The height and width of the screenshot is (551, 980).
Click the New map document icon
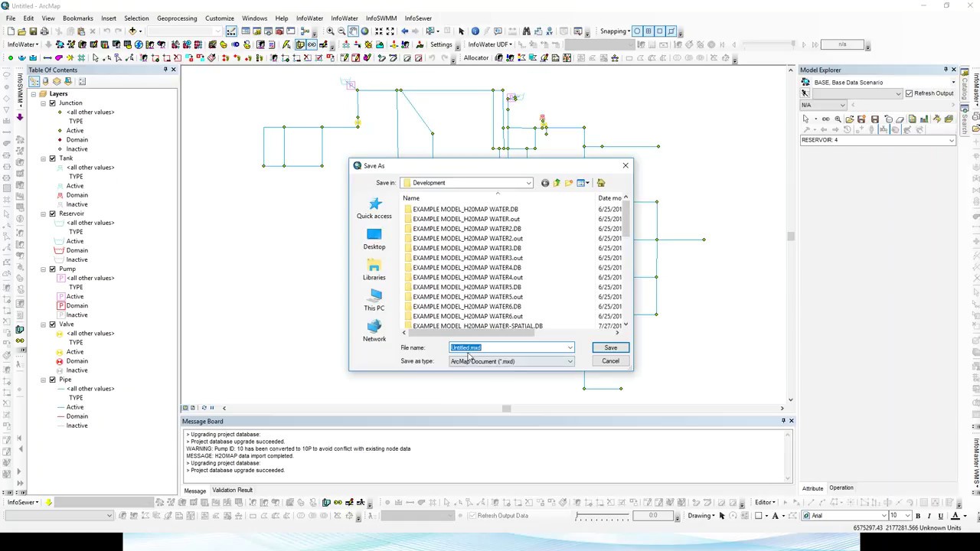[x=11, y=31]
